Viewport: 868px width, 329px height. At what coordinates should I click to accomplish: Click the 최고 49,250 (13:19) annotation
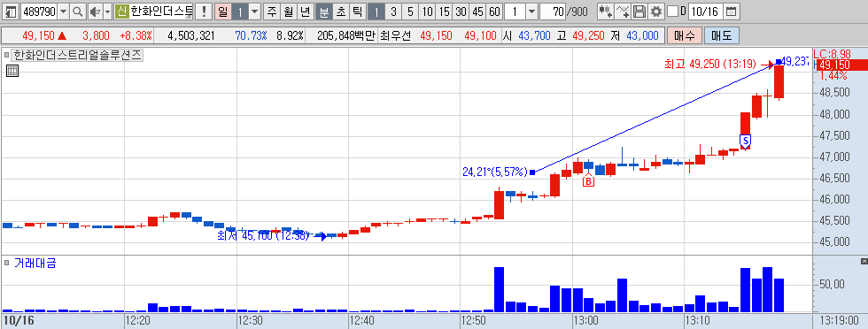coord(710,65)
